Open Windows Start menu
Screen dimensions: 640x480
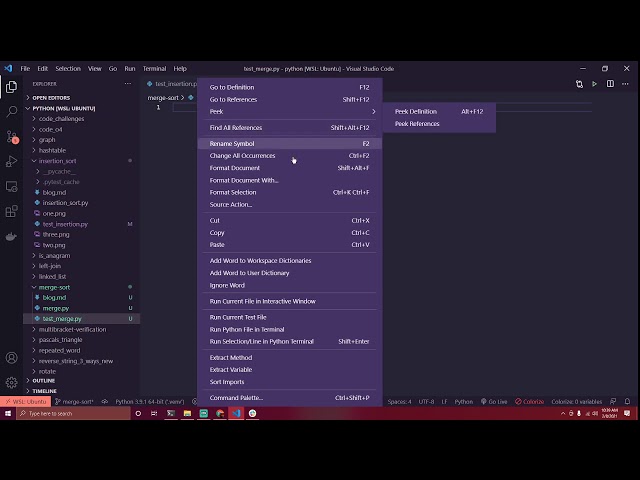click(8, 413)
